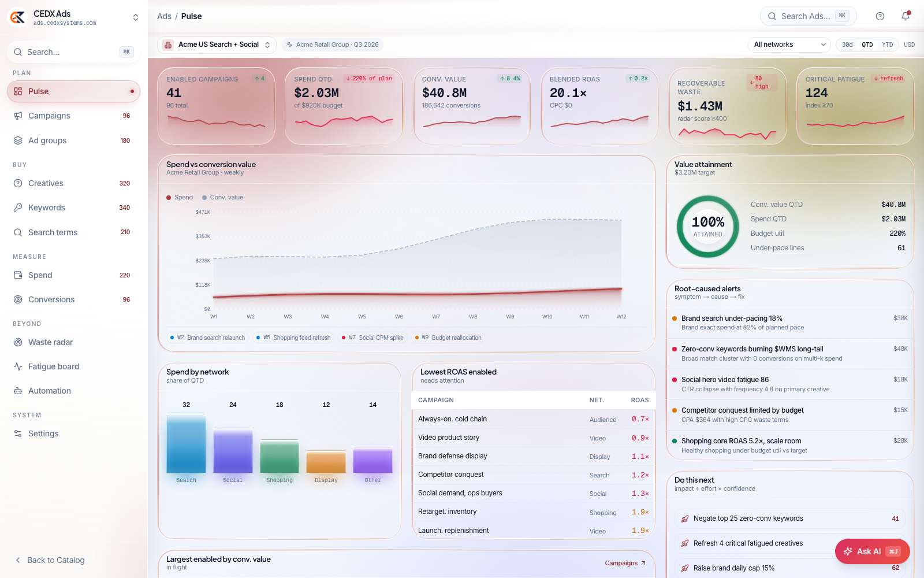
Task: Open the Ad groups menu item
Action: tap(73, 140)
